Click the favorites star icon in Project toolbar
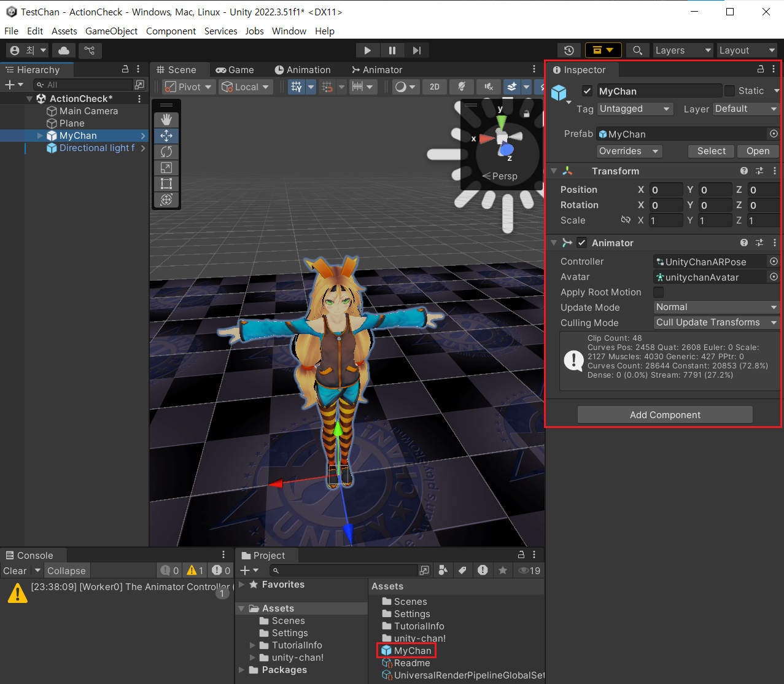Image resolution: width=784 pixels, height=684 pixels. coord(503,570)
